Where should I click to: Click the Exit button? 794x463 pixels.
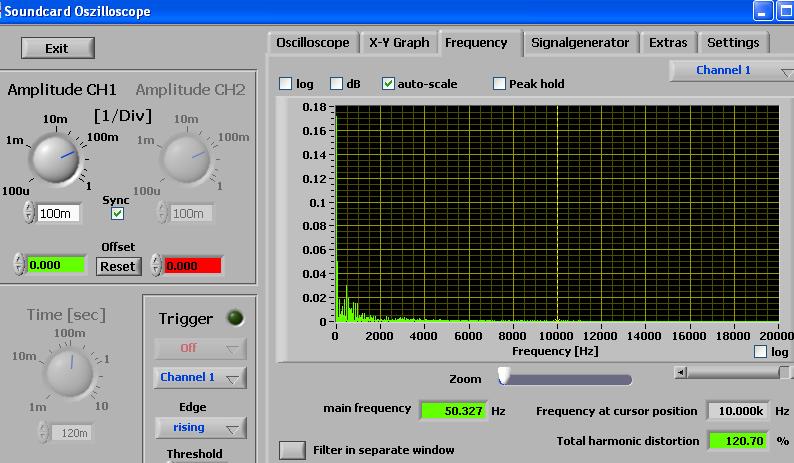57,48
